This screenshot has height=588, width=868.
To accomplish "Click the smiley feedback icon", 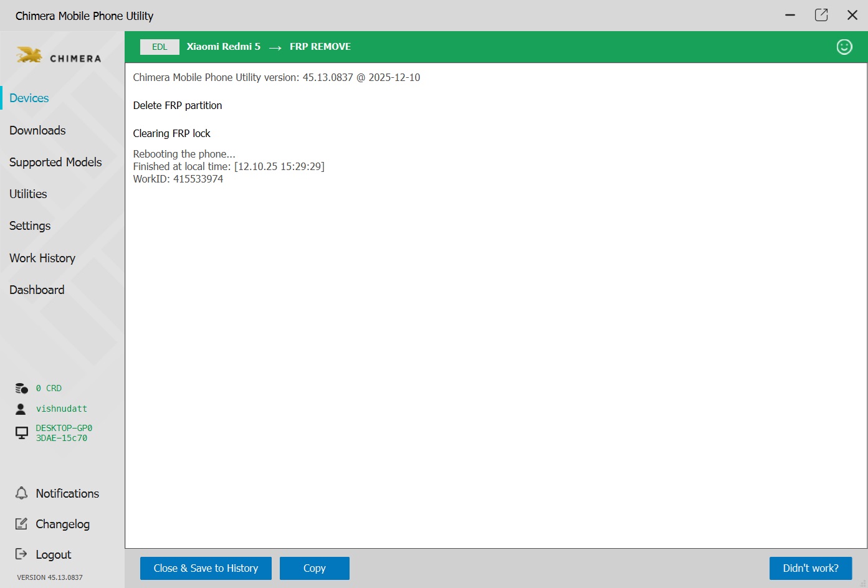I will click(844, 47).
